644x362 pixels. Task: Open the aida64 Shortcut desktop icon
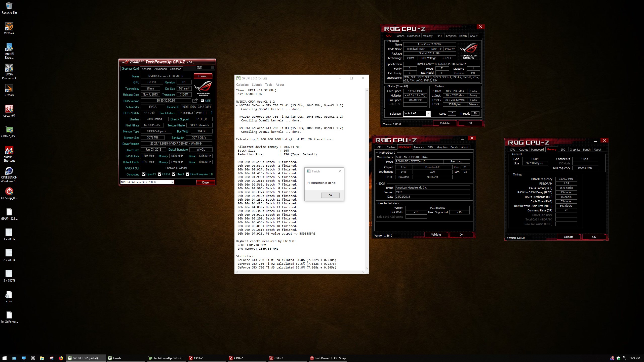(x=9, y=154)
